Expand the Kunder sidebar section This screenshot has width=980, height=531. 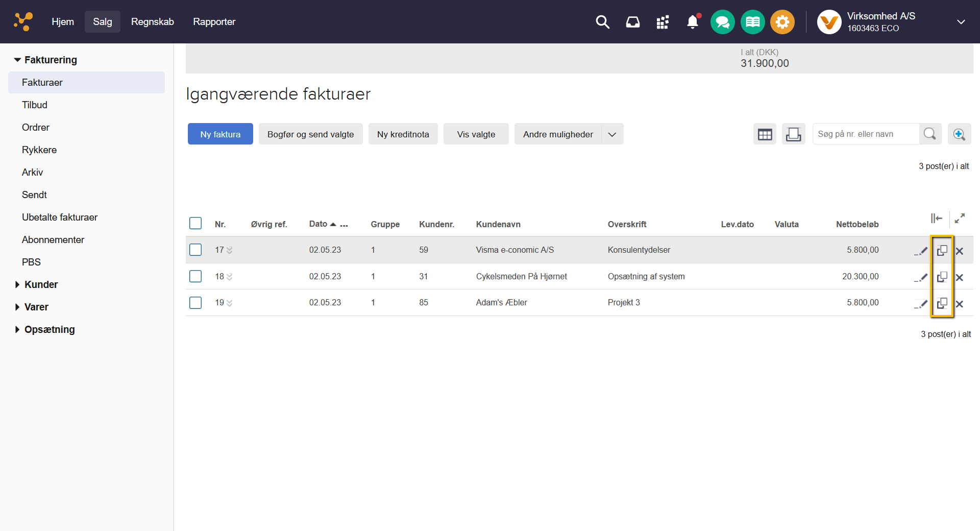[x=41, y=284]
